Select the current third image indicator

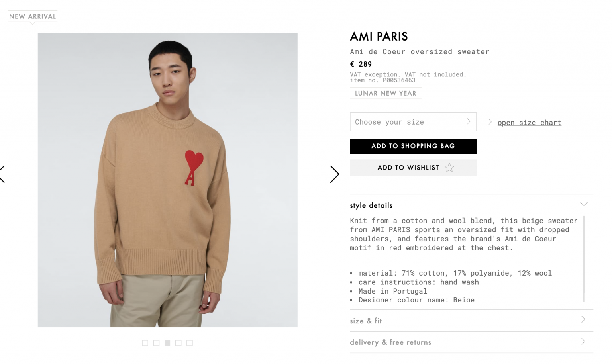(167, 343)
